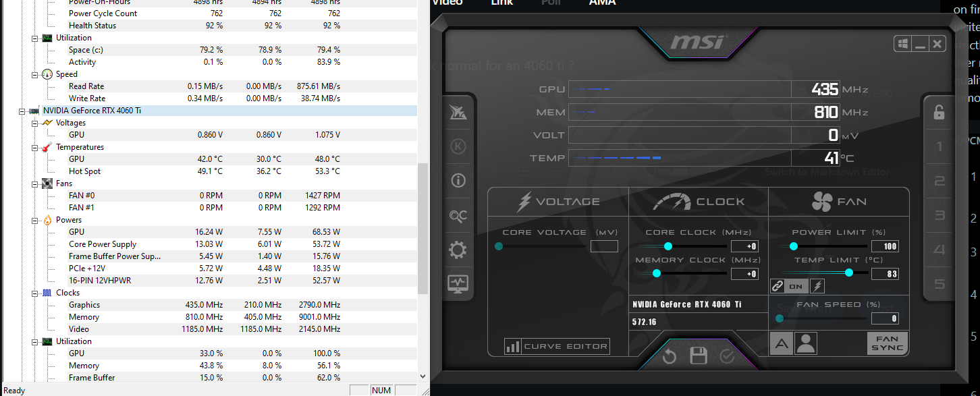This screenshot has width=980, height=396.
Task: Save settings with the floppy disk icon
Action: 699,356
